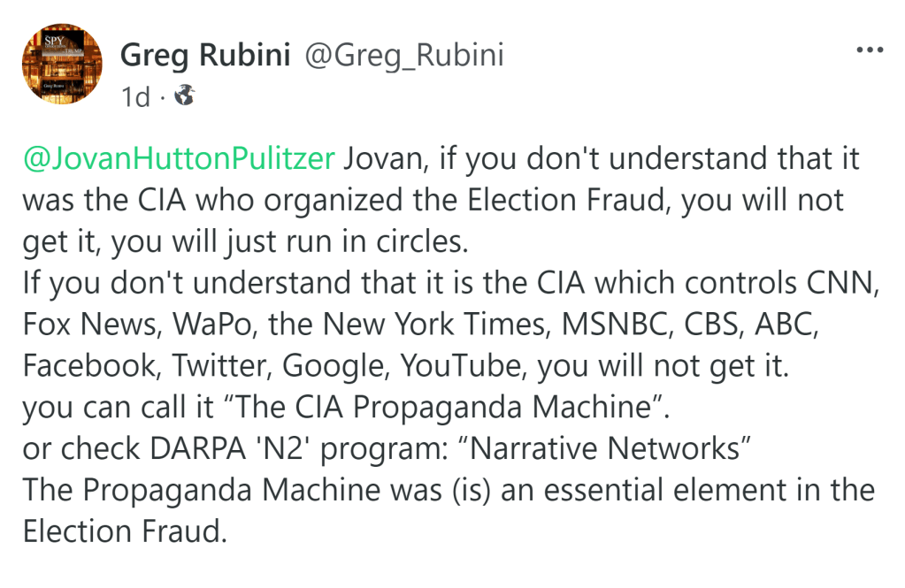Click the 1d post timestamp
The height and width of the screenshot is (588, 905).
click(x=135, y=96)
